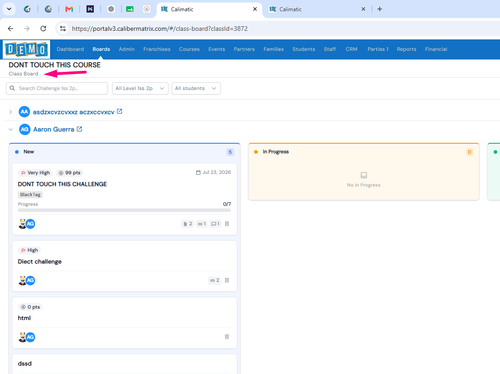
Task: Open the Admin menu
Action: point(127,49)
